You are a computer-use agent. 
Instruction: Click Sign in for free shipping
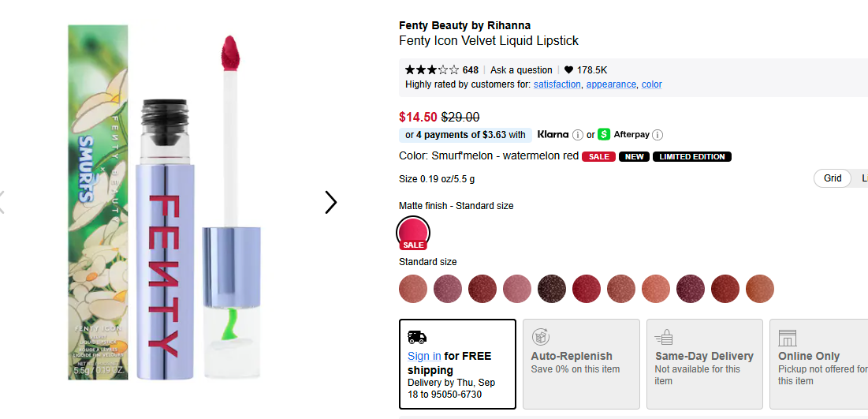coord(424,357)
